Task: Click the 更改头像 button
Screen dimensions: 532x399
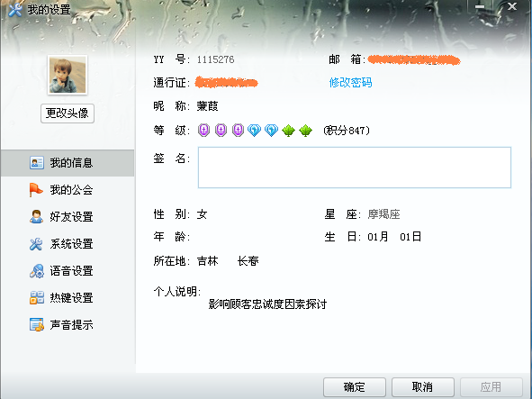Action: [68, 113]
